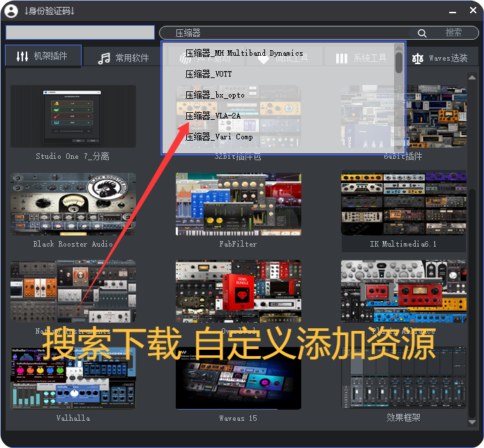484x448 pixels.
Task: Click the empty gray input box
Action: tap(80, 32)
